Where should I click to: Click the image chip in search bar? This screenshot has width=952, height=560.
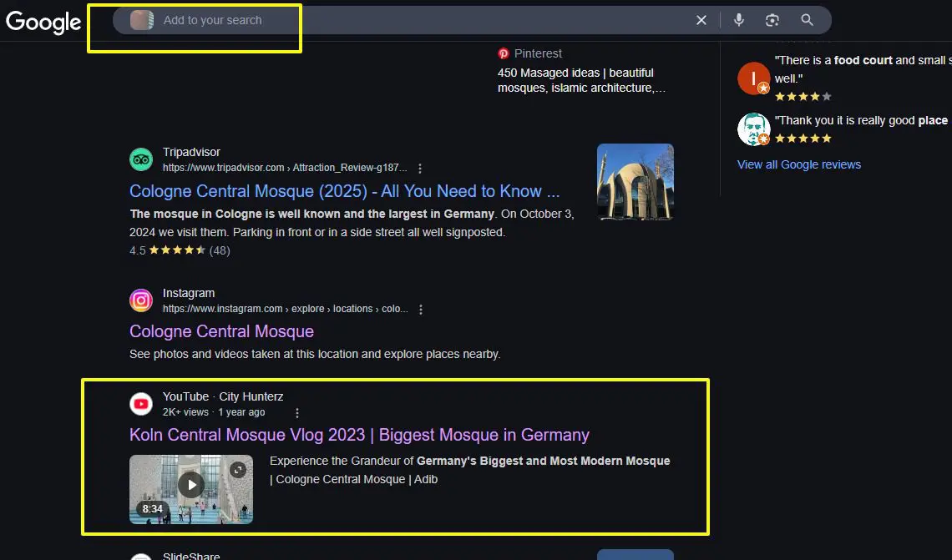click(x=142, y=20)
